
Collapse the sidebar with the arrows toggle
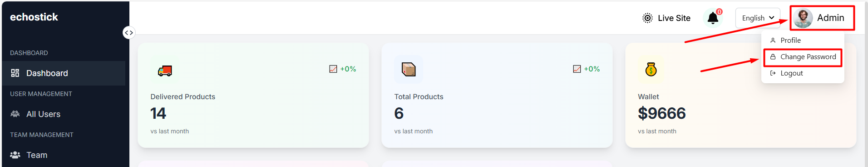(129, 33)
